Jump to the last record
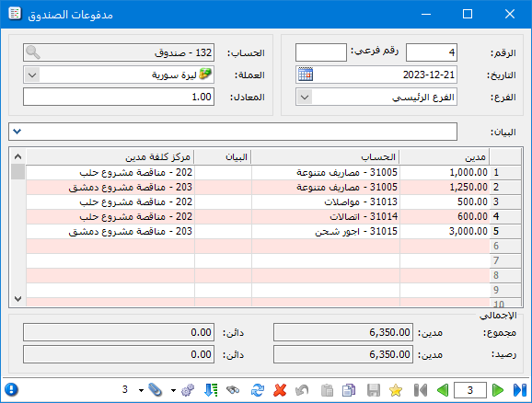532x403 pixels. [519, 390]
